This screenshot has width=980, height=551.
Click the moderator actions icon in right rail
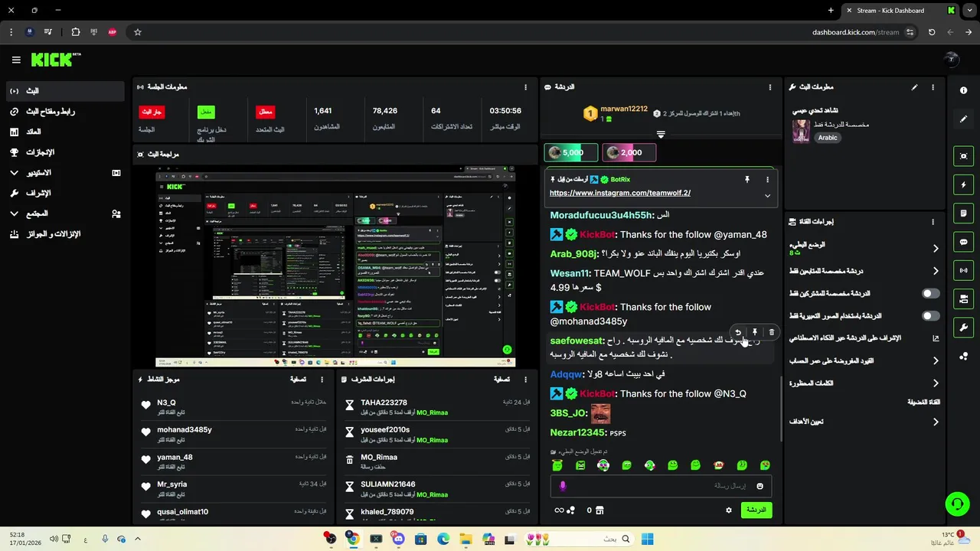[x=963, y=299]
